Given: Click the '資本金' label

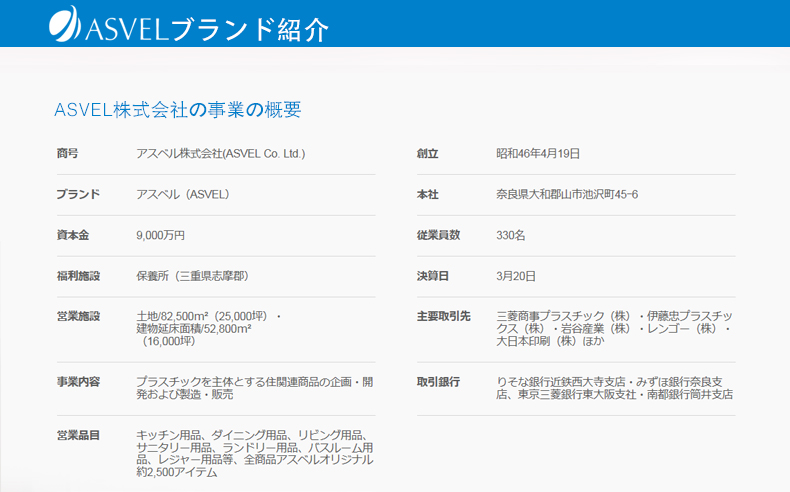Looking at the screenshot, I should (73, 235).
